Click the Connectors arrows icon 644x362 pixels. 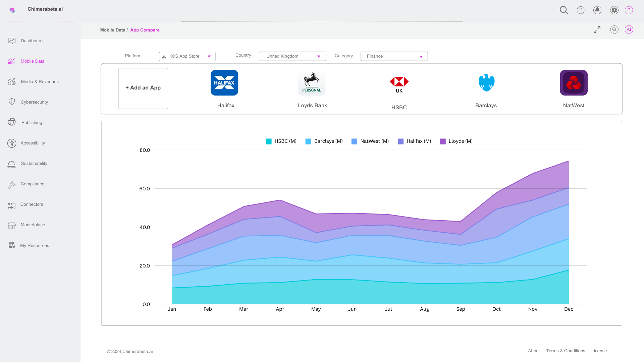(12, 205)
